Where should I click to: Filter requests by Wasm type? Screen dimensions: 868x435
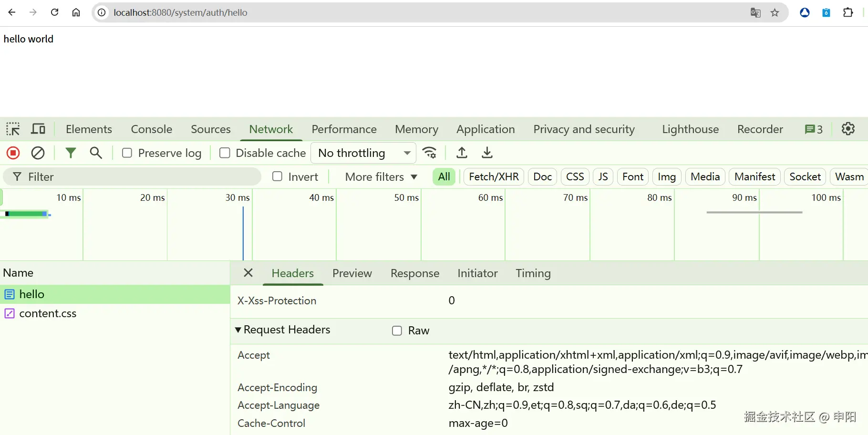pyautogui.click(x=849, y=177)
